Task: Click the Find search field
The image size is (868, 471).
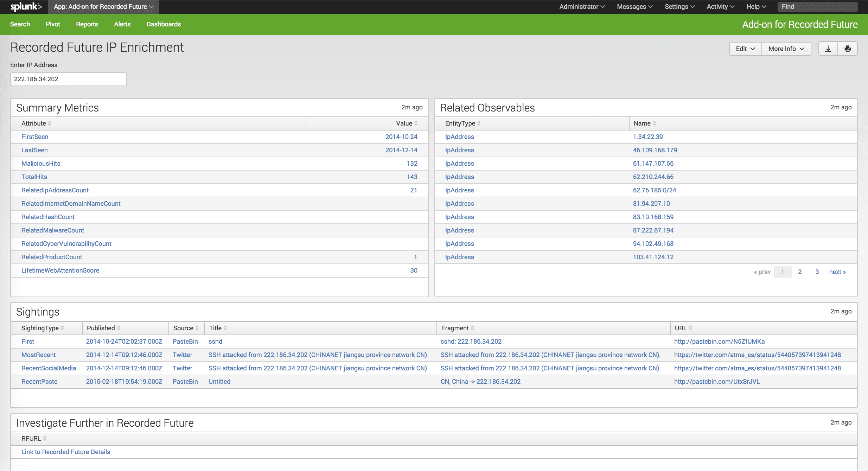Action: [x=817, y=7]
